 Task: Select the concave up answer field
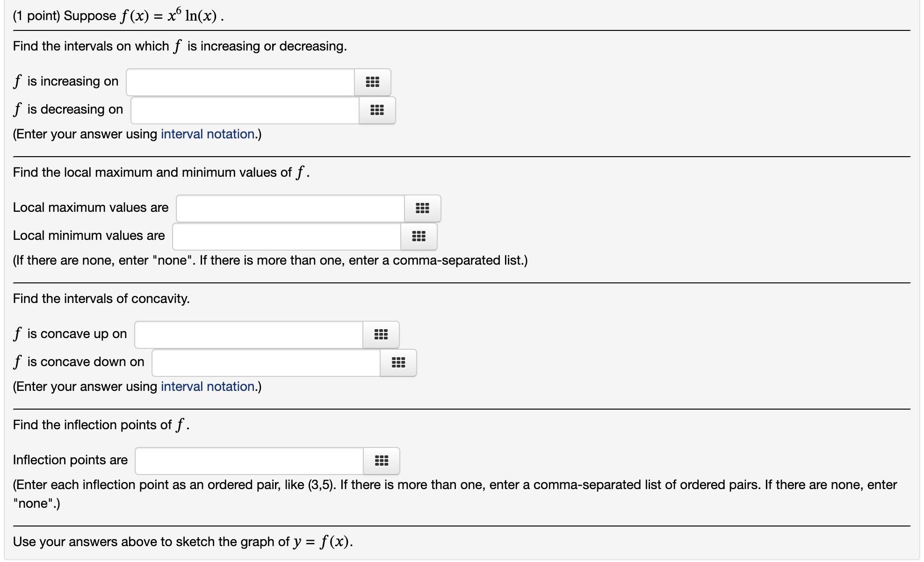point(248,335)
